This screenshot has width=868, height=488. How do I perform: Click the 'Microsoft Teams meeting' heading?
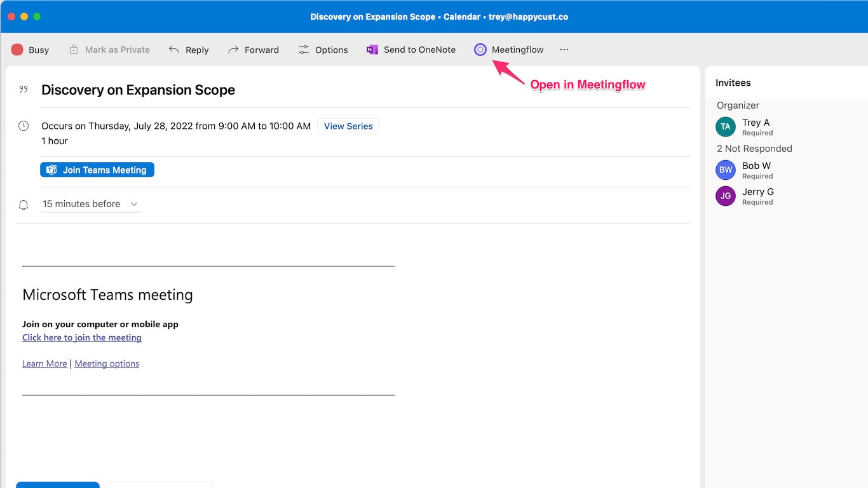(x=107, y=295)
